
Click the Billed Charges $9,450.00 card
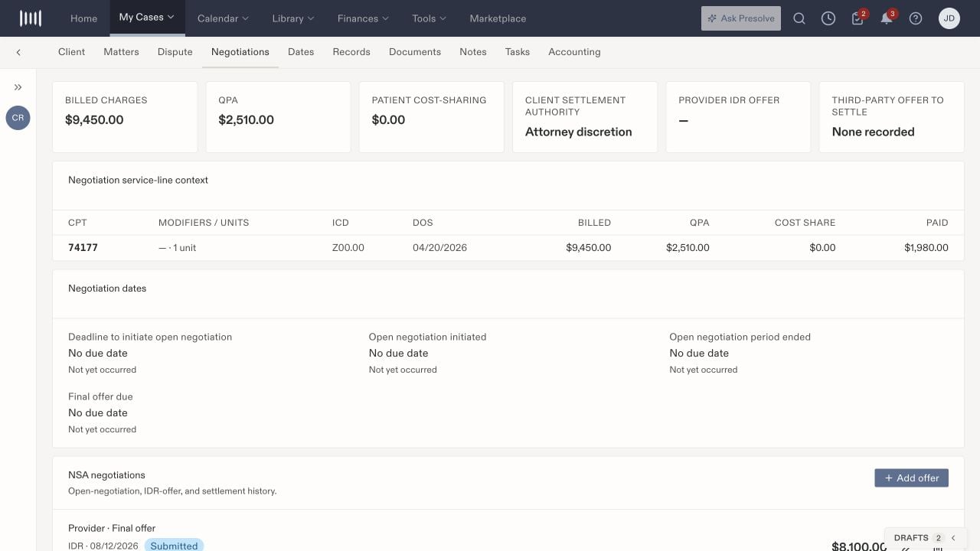coord(125,117)
